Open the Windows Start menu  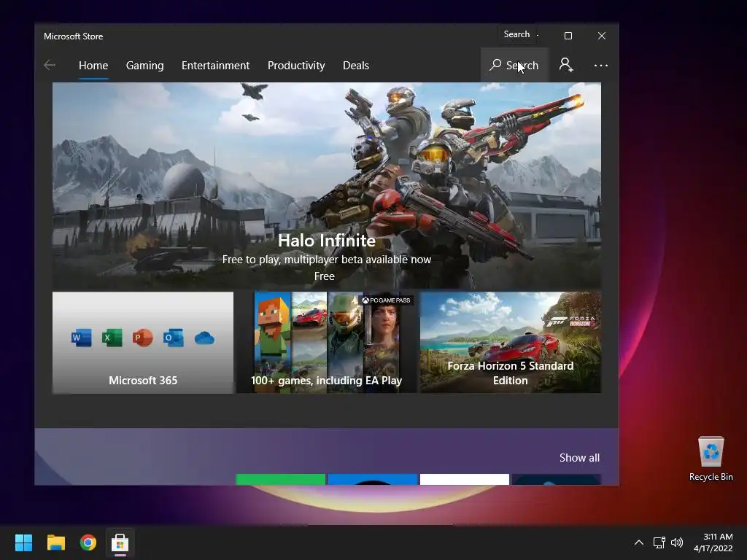coord(23,542)
